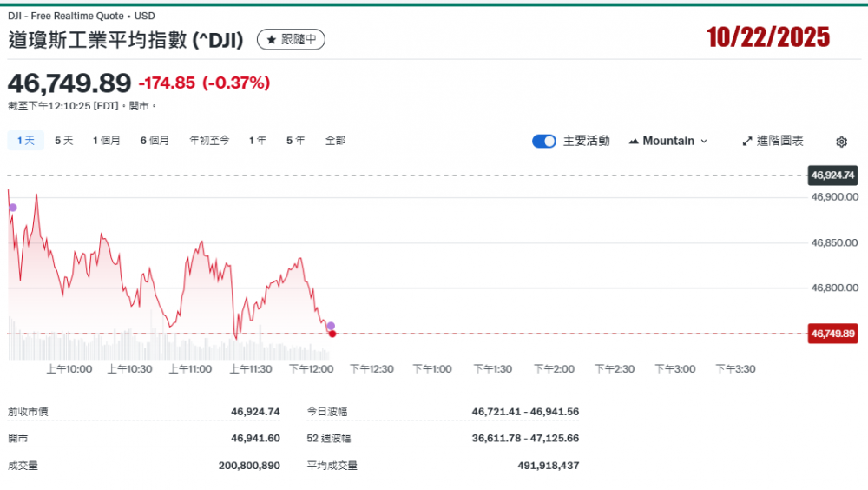Switch to the 5天 range
The image size is (868, 490).
[x=63, y=140]
